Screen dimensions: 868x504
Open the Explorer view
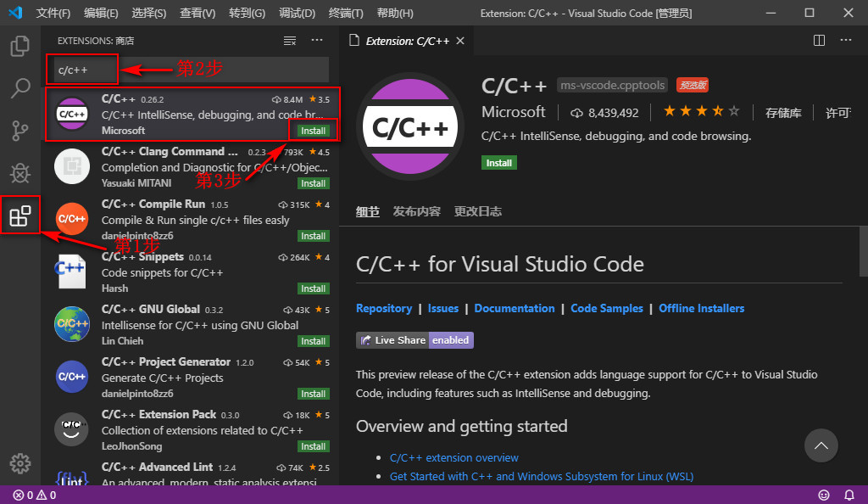(19, 47)
